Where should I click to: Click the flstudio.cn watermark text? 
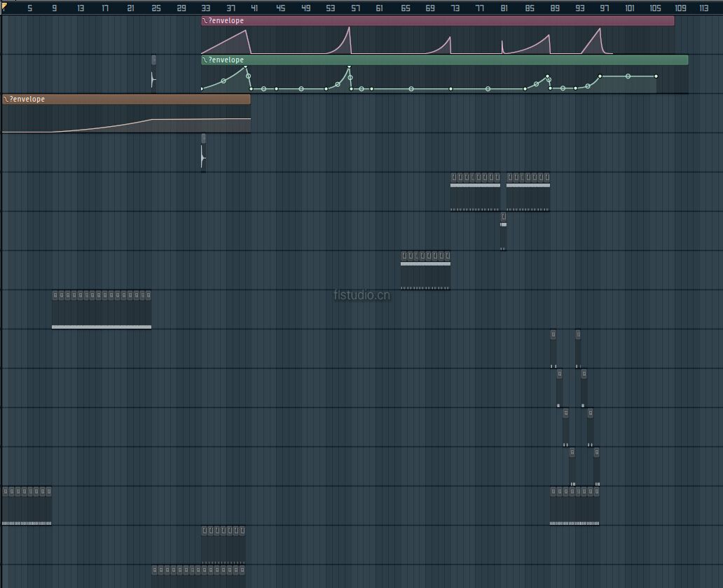(x=362, y=295)
